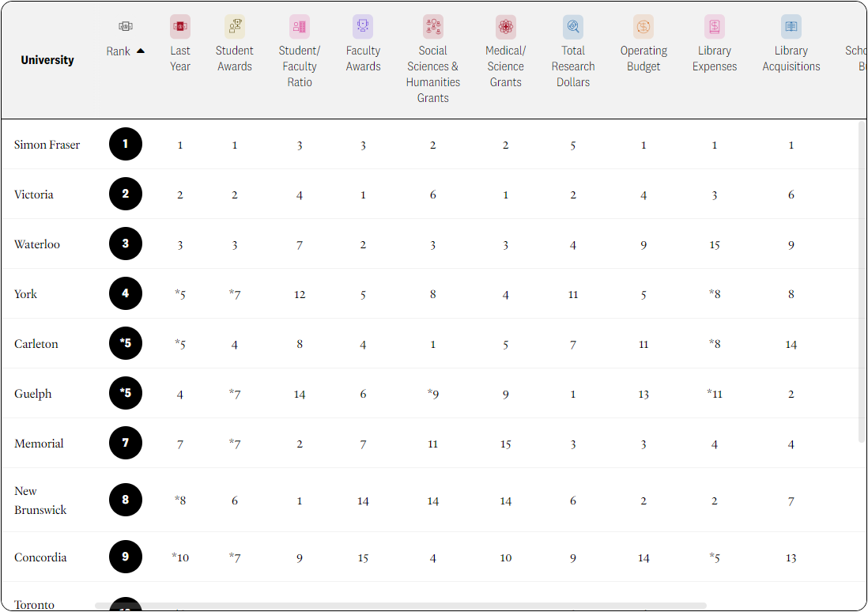Screen dimensions: 868x612
Task: Click Memorial's Medical/Science Grants value 15
Action: (505, 444)
